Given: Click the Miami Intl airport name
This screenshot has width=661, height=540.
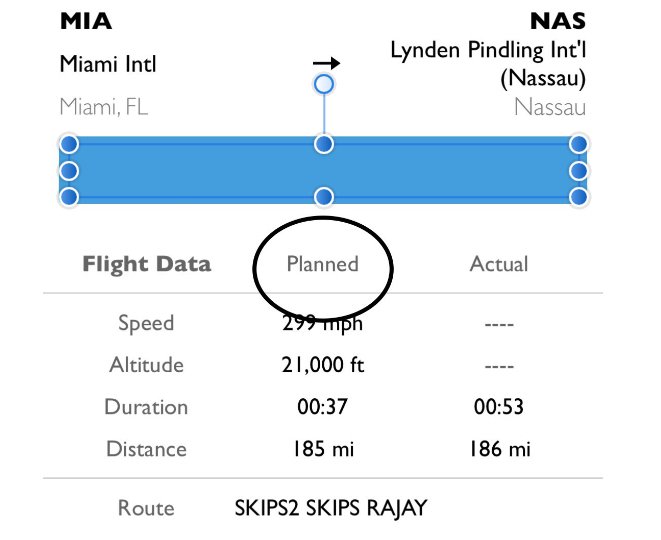Looking at the screenshot, I should click(x=108, y=64).
